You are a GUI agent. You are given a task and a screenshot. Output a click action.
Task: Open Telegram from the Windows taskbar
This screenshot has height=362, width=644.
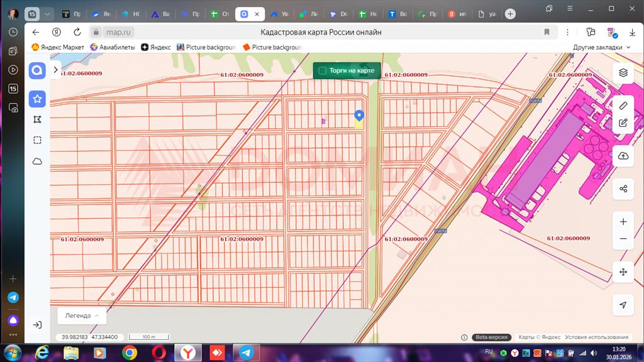pyautogui.click(x=247, y=353)
